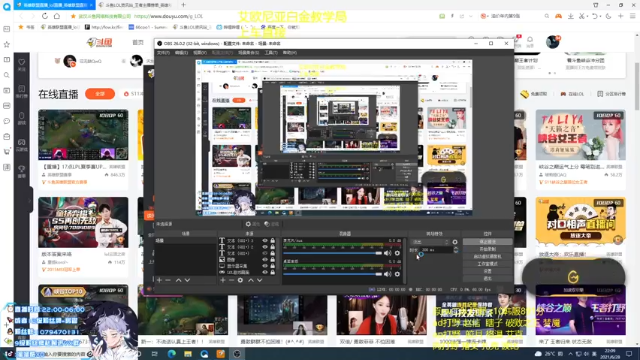Remove the selected scene in OBS
The image size is (640, 360).
click(x=168, y=280)
